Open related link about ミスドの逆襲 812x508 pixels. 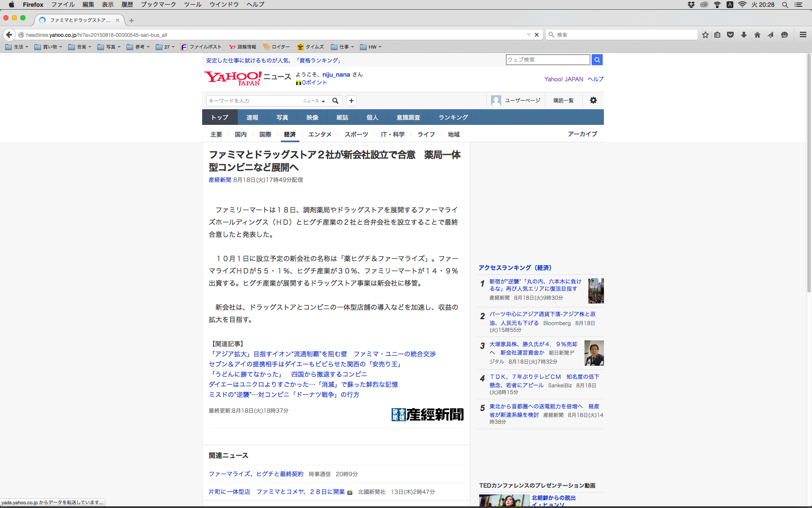284,395
